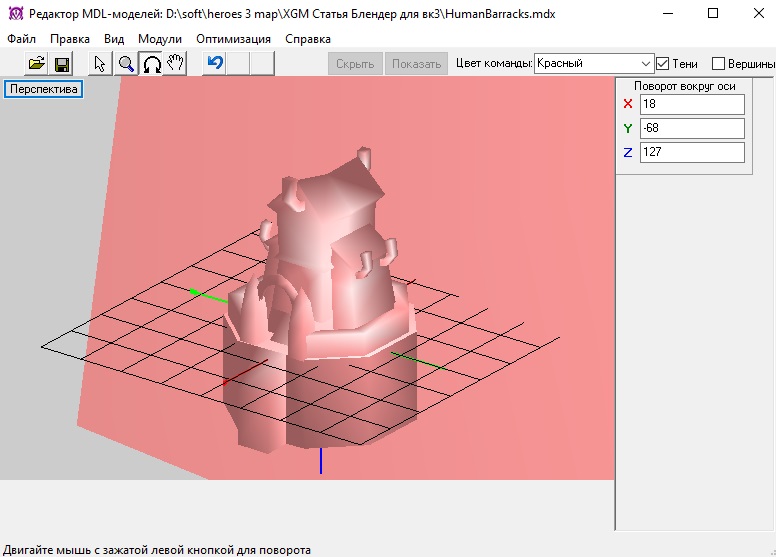776x557 pixels.
Task: Click the 'Цвет команды:' label
Action: (494, 63)
